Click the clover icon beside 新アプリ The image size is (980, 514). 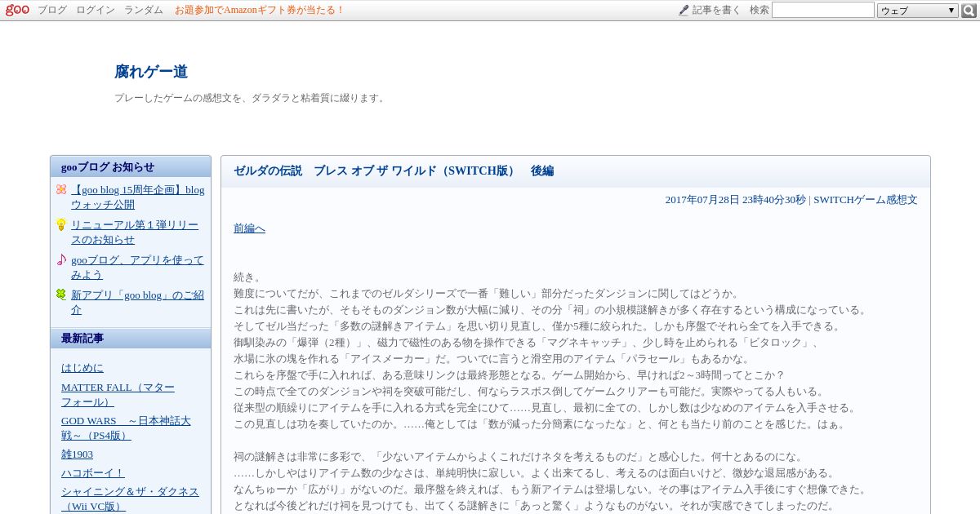61,295
